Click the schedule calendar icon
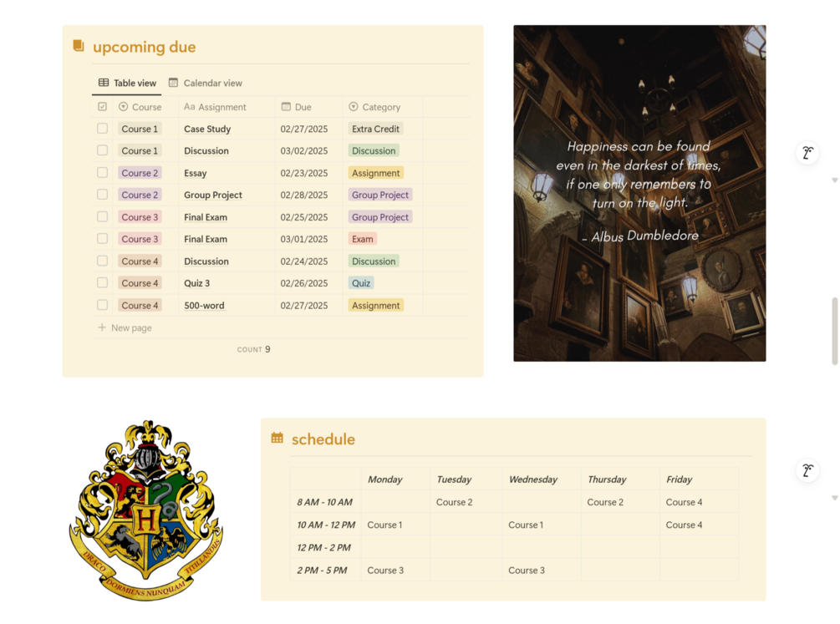Image resolution: width=840 pixels, height=624 pixels. (277, 438)
